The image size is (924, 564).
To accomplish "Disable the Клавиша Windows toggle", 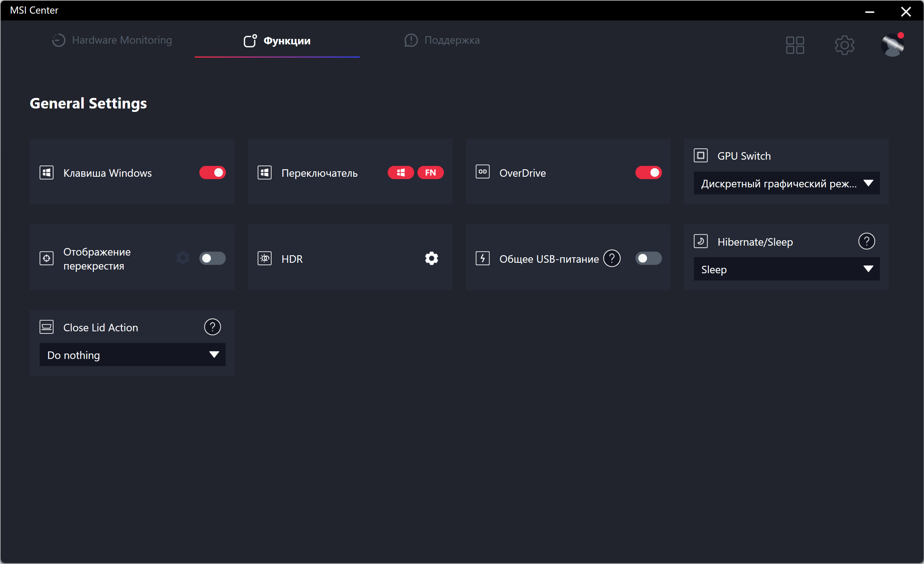I will click(212, 173).
